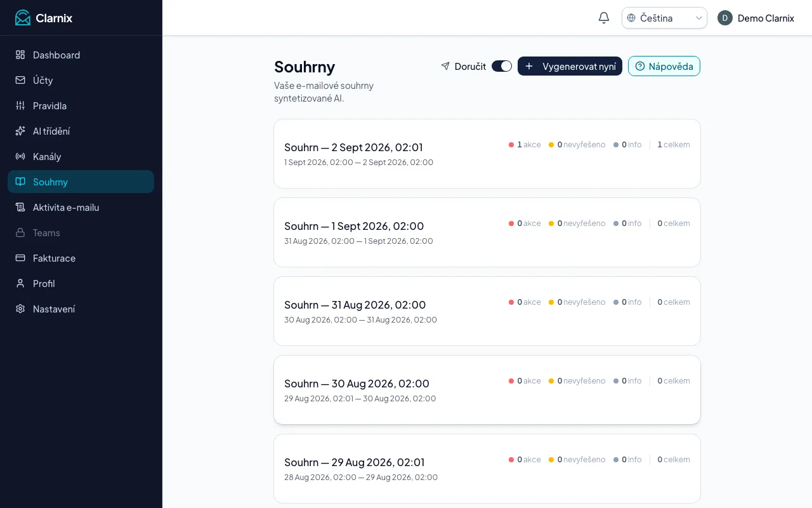Click the Doručit label
Image resolution: width=812 pixels, height=508 pixels.
click(470, 66)
